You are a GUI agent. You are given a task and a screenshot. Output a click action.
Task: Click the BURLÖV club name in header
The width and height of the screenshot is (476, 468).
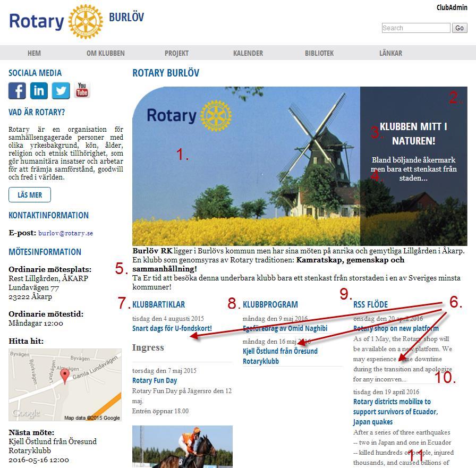coord(126,17)
